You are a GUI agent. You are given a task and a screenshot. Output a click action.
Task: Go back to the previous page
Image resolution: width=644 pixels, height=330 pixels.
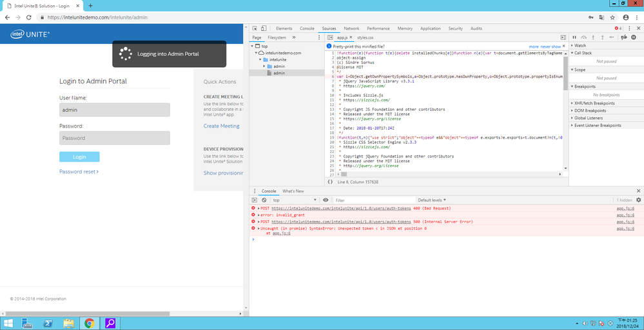pyautogui.click(x=7, y=17)
